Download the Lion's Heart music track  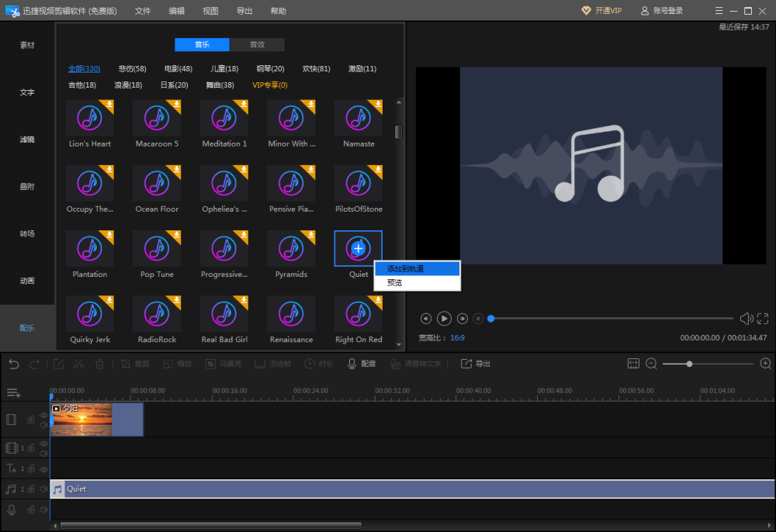click(110, 104)
